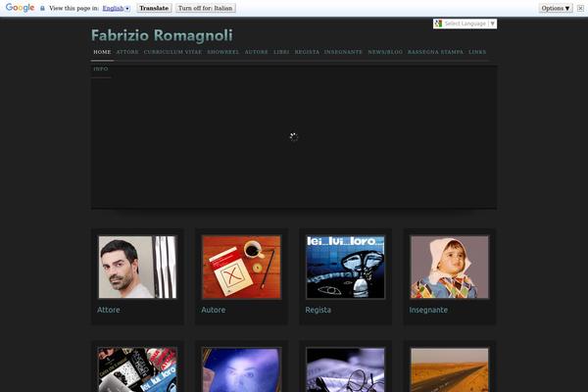Viewport: 588px width, 392px height.
Task: Open the News/Blog menu item
Action: [385, 52]
